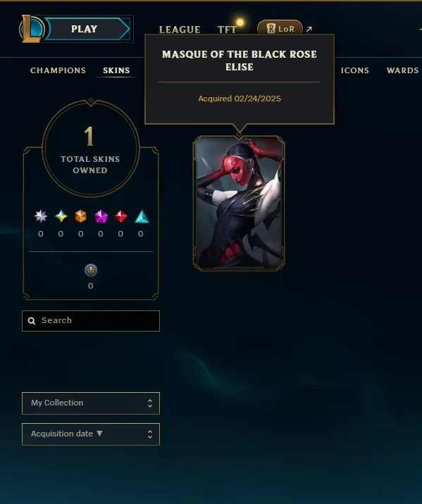Select the Masque of the Black Rose Elise thumbnail
Image resolution: width=422 pixels, height=504 pixels.
tap(239, 203)
